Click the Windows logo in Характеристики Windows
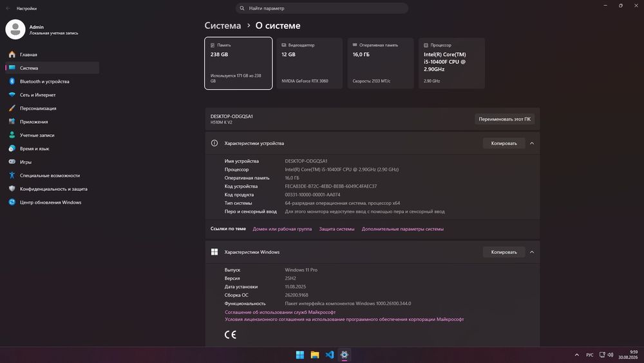 tap(214, 252)
